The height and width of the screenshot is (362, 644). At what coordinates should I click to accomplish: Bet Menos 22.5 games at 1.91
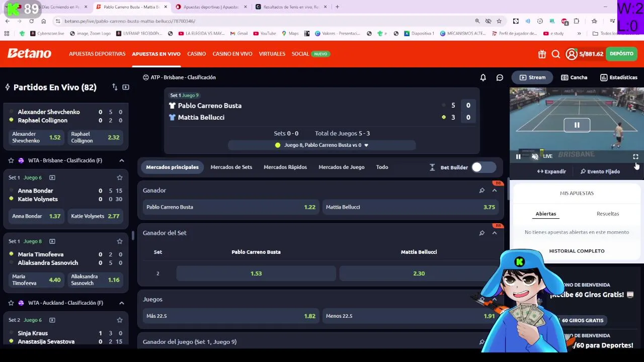tap(410, 316)
